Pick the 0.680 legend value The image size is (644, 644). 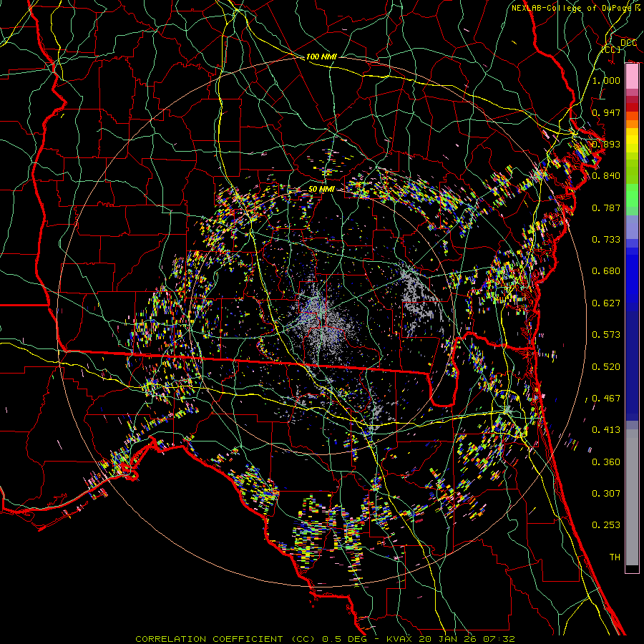606,271
